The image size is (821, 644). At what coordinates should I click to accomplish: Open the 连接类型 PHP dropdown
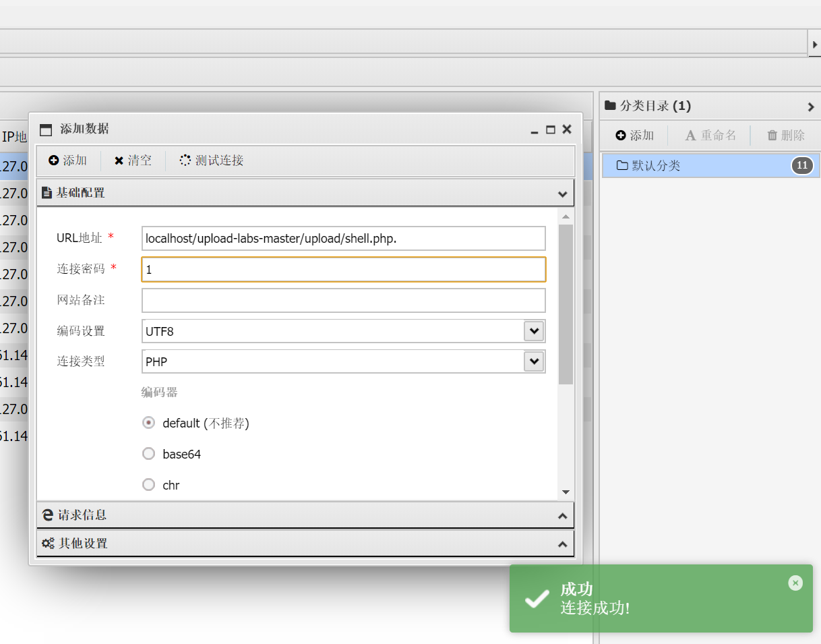(534, 361)
